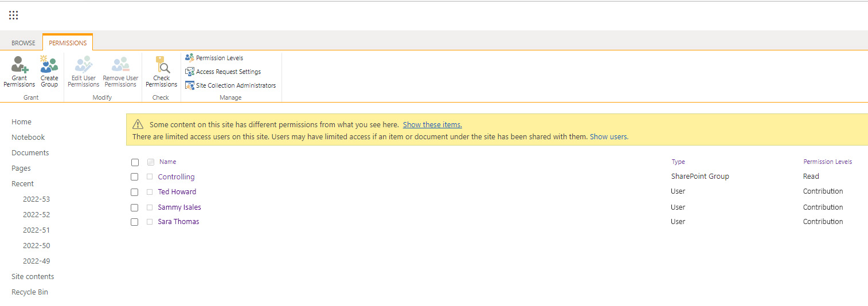Click the Permission Levels column header

[x=827, y=162]
